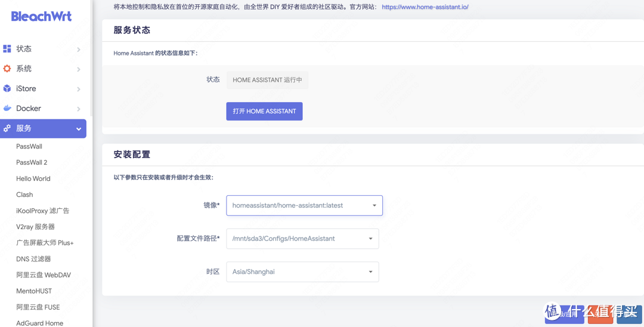Viewport: 644px width, 327px height.
Task: Open the 系统 menu item
Action: tap(43, 69)
